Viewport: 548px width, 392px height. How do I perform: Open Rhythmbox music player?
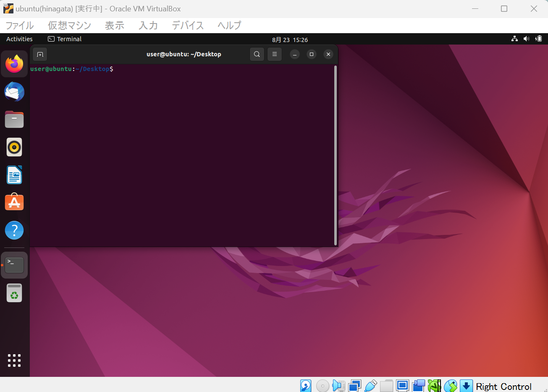pos(14,147)
